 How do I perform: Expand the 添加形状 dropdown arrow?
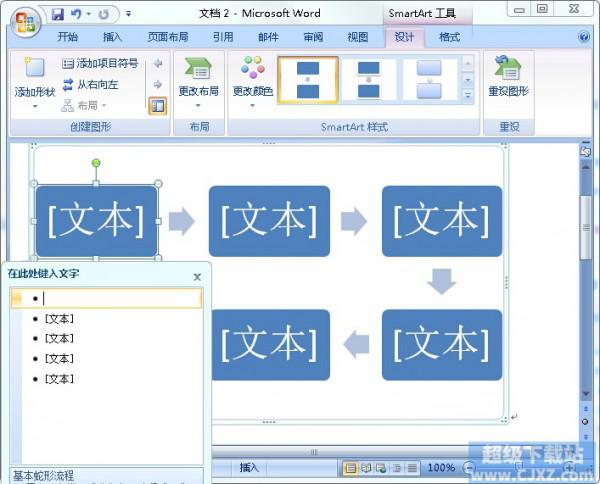tap(35, 106)
